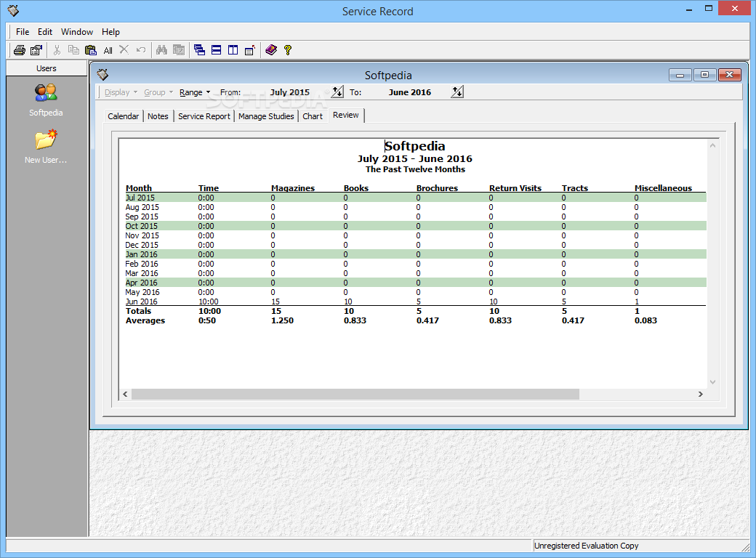
Task: Click the grayed calendar grid icon
Action: pos(179,49)
